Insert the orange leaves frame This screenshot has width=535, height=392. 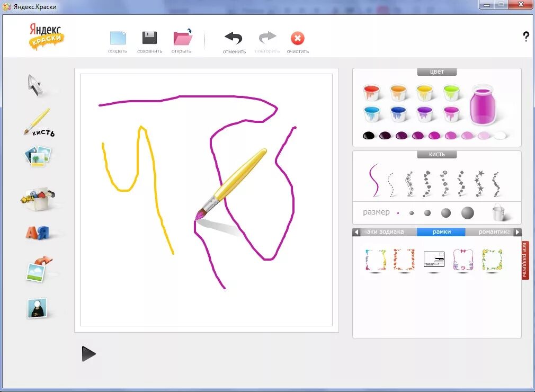pyautogui.click(x=404, y=260)
